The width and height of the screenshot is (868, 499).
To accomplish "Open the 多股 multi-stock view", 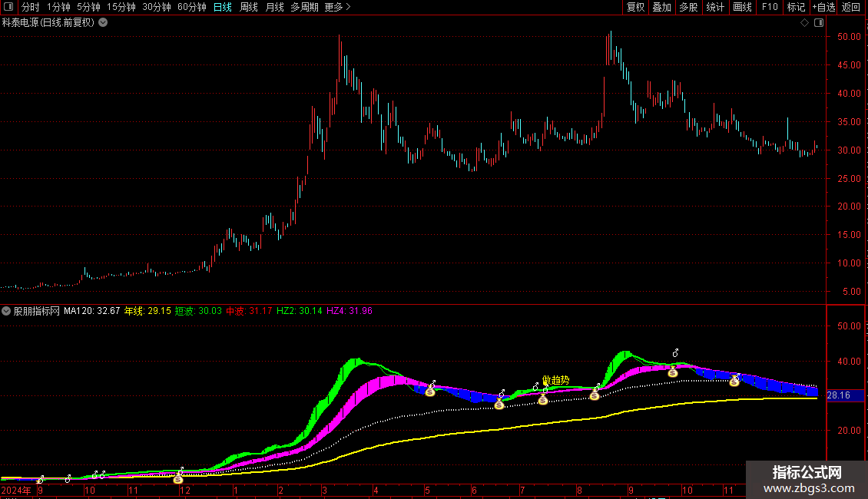I will (x=688, y=7).
